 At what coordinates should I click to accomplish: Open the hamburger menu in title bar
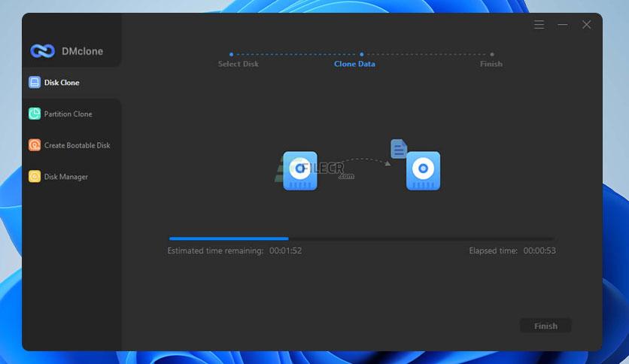(539, 25)
